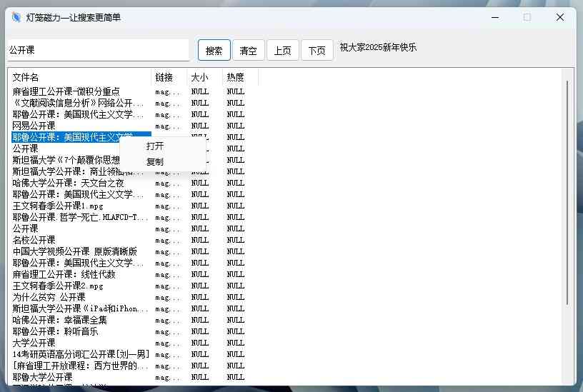The image size is (583, 392).
Task: Click mag... link cell of 网易公开课 row
Action: click(167, 126)
